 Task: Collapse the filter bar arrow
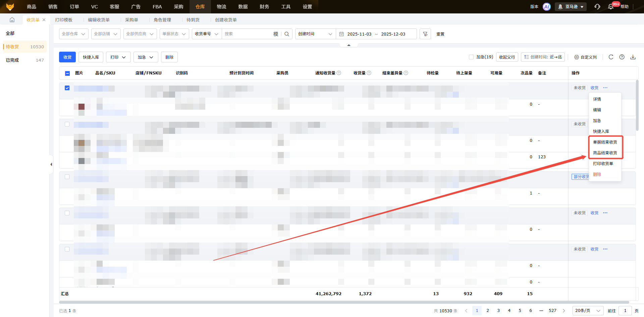[349, 45]
